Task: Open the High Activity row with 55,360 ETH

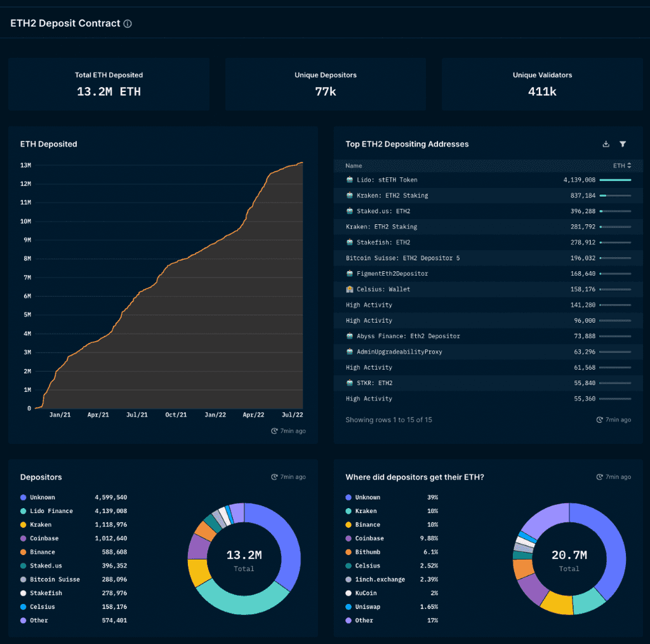Action: (488, 398)
